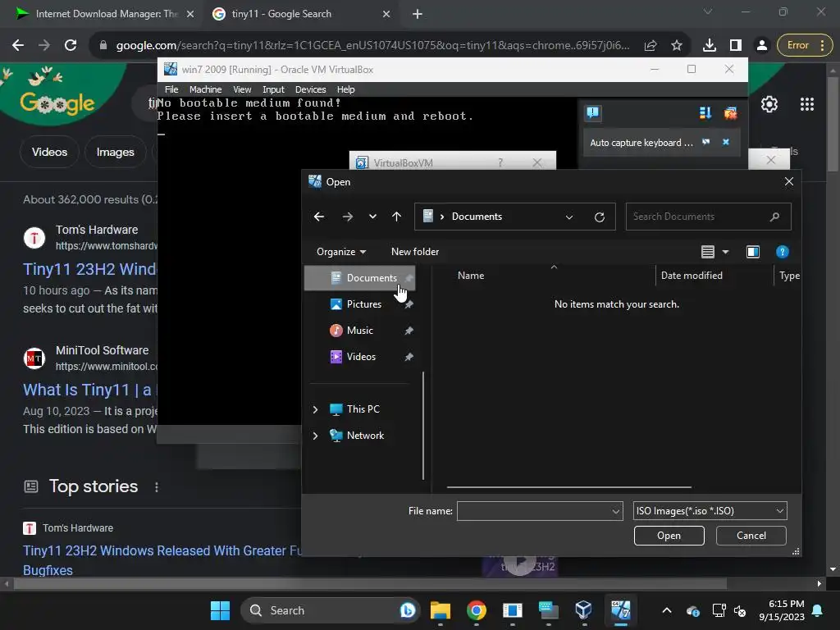
Task: Expand the Network tree node
Action: [x=315, y=436]
